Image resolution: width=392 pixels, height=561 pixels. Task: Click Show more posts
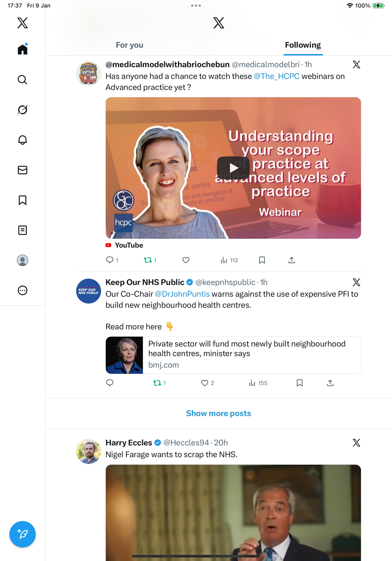point(219,413)
